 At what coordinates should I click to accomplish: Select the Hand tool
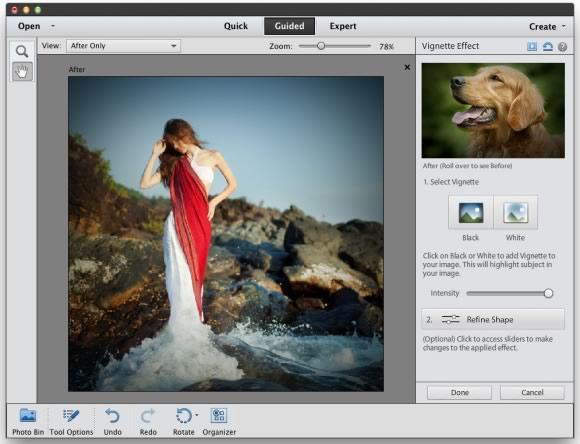point(22,71)
